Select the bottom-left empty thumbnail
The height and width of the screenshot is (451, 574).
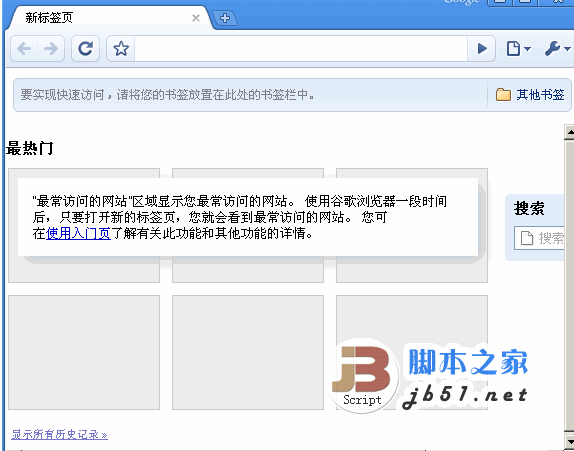[x=84, y=352]
